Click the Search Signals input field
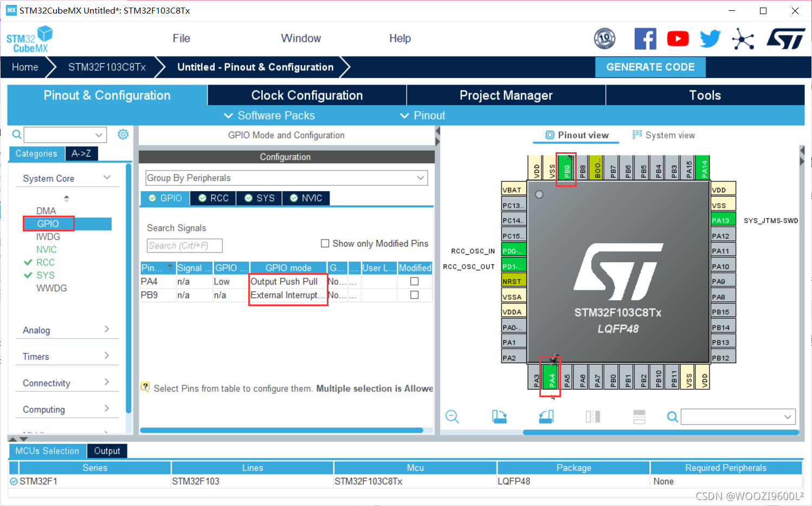This screenshot has width=812, height=506. (185, 245)
